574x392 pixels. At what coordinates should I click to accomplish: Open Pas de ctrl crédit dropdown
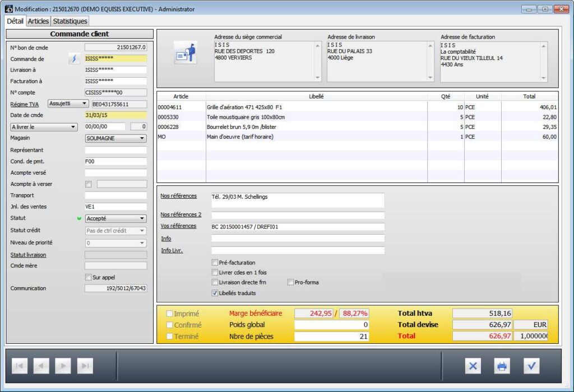click(115, 231)
